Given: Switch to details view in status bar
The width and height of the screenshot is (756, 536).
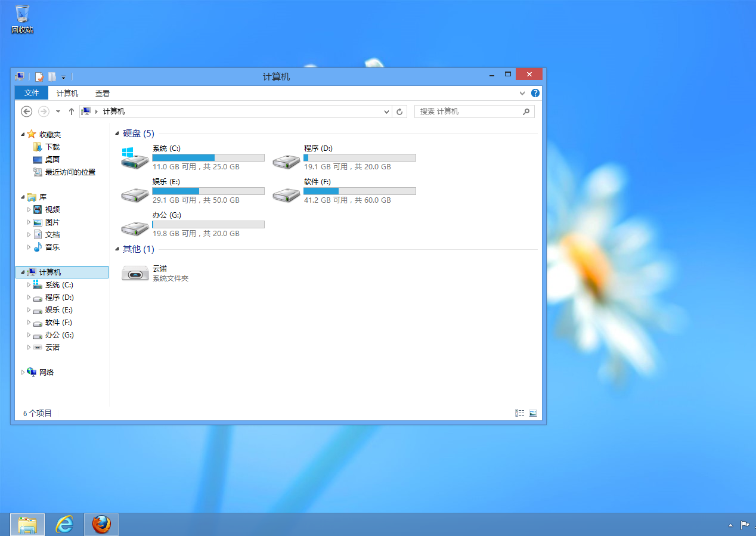Looking at the screenshot, I should (x=519, y=413).
